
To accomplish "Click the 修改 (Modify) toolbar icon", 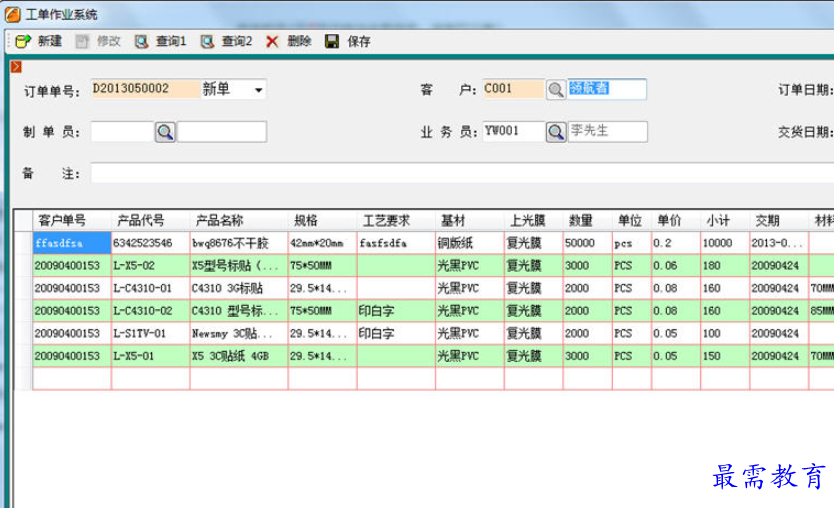I will pyautogui.click(x=82, y=41).
